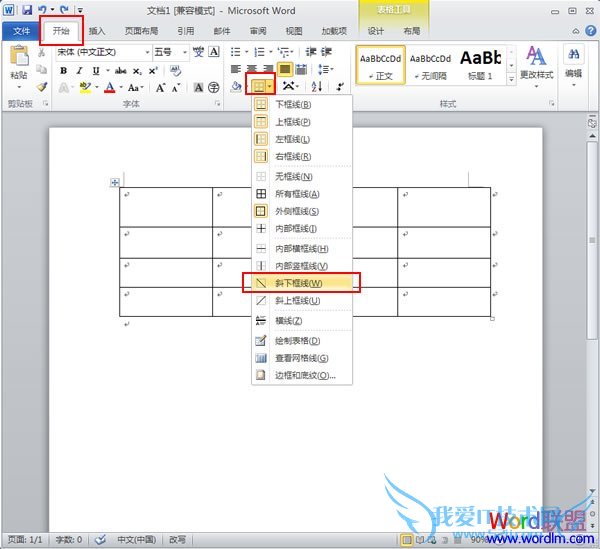The image size is (600, 549).
Task: Toggle Center alignment button
Action: [251, 69]
